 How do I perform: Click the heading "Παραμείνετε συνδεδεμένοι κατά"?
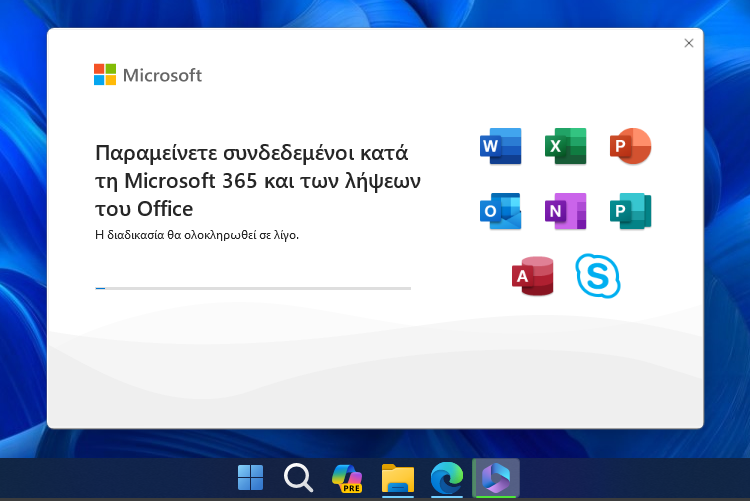pos(252,153)
